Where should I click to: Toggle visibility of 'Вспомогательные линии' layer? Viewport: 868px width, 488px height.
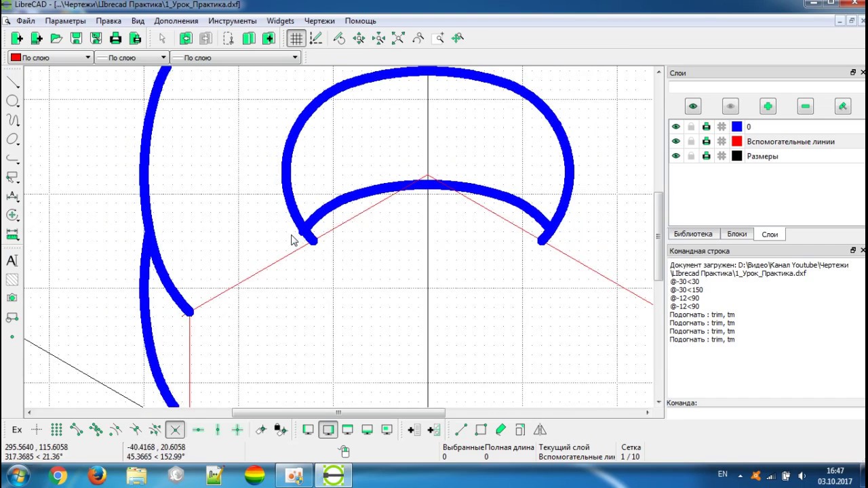[675, 141]
